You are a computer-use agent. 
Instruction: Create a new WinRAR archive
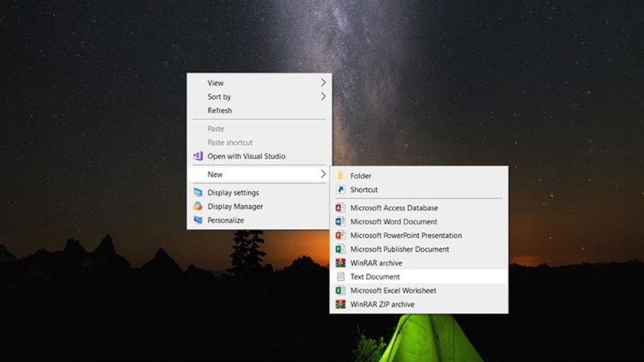(x=376, y=263)
